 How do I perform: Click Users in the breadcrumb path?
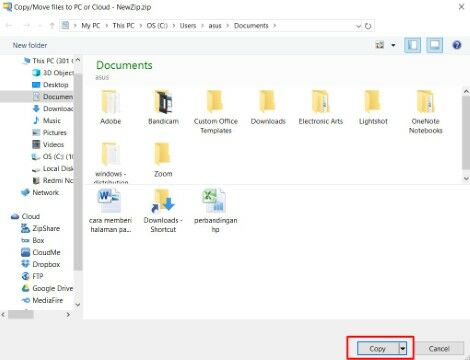(188, 26)
